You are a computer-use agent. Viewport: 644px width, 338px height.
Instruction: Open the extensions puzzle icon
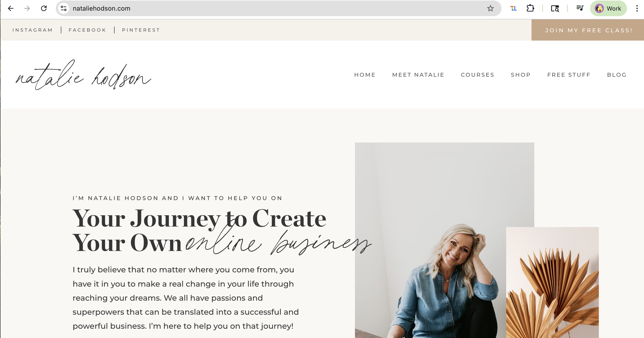(530, 8)
